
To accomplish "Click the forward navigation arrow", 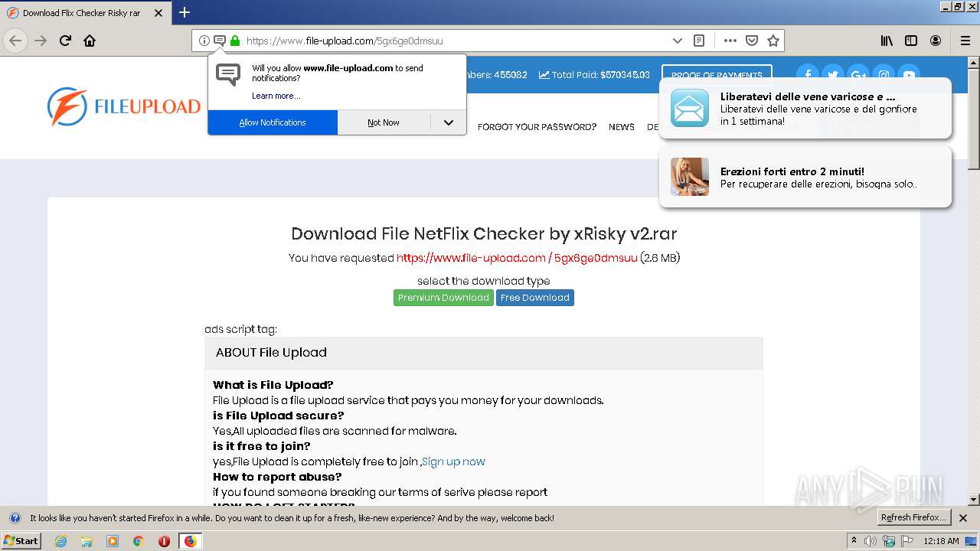I will click(41, 41).
